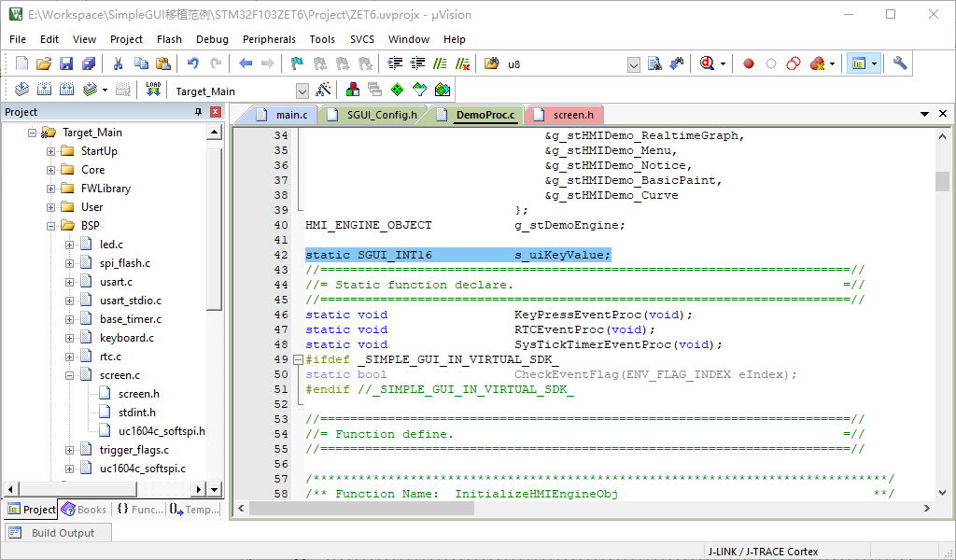Navigate backwards with blue left arrow
Image resolution: width=956 pixels, height=560 pixels.
[246, 63]
